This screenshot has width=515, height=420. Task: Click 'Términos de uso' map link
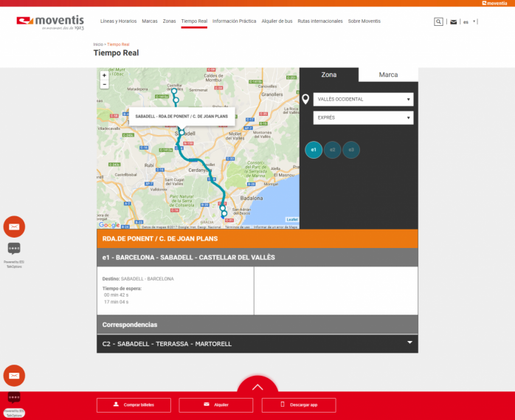[x=237, y=227]
